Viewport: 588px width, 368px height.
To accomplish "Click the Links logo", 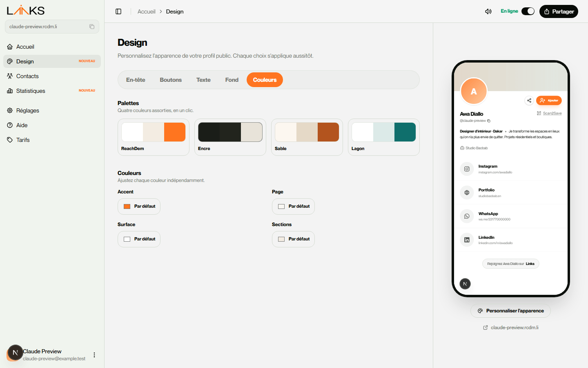I will coord(26,10).
